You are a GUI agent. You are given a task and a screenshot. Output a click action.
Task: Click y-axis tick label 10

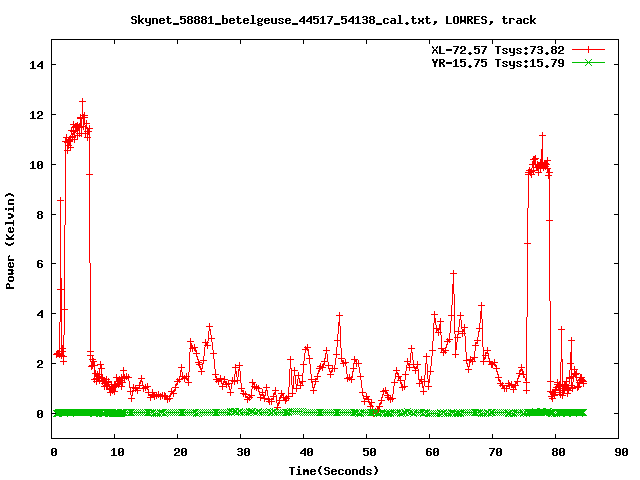(36, 165)
